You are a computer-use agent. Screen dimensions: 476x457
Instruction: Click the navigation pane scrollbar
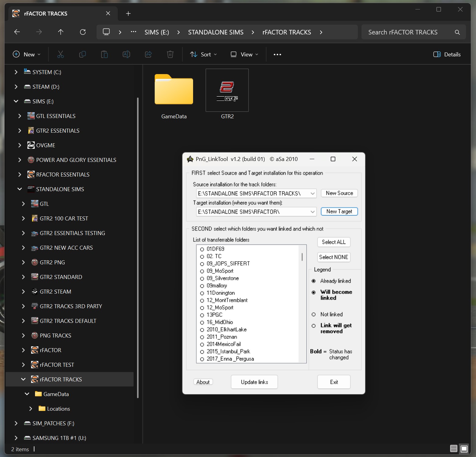[138, 248]
